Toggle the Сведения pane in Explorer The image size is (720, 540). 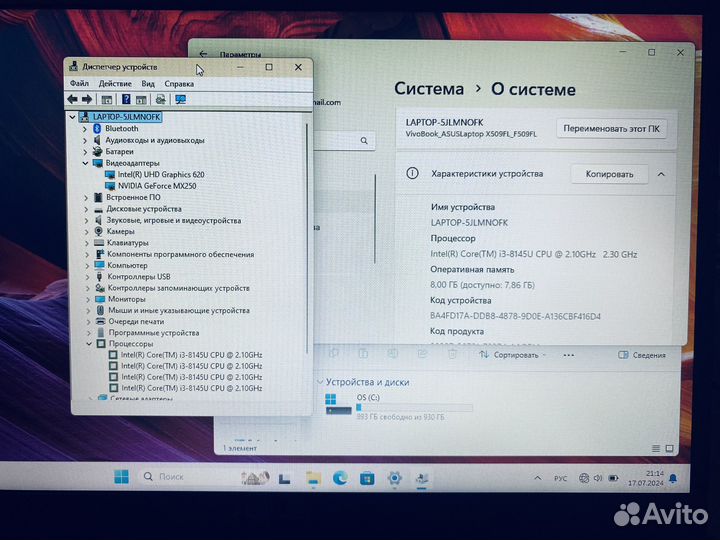point(642,355)
